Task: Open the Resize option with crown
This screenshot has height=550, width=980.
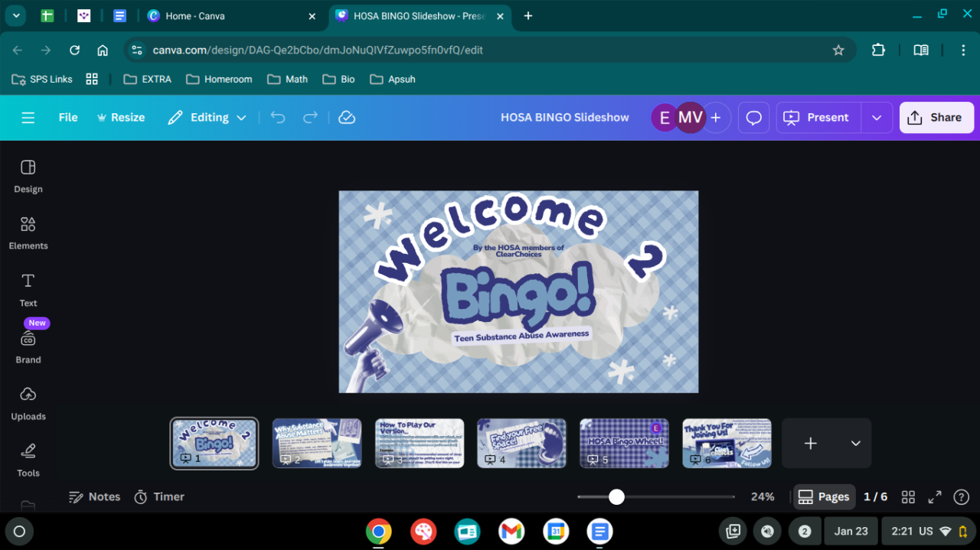Action: click(121, 118)
